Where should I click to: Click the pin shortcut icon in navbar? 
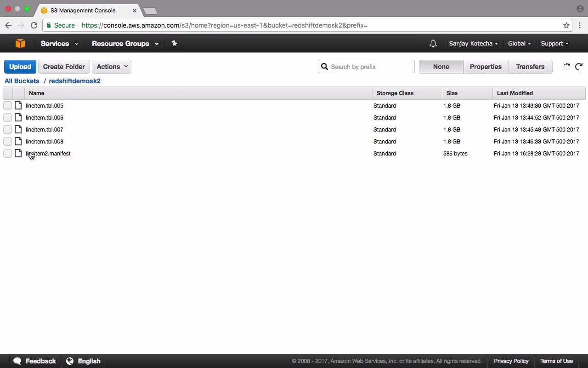click(x=174, y=43)
